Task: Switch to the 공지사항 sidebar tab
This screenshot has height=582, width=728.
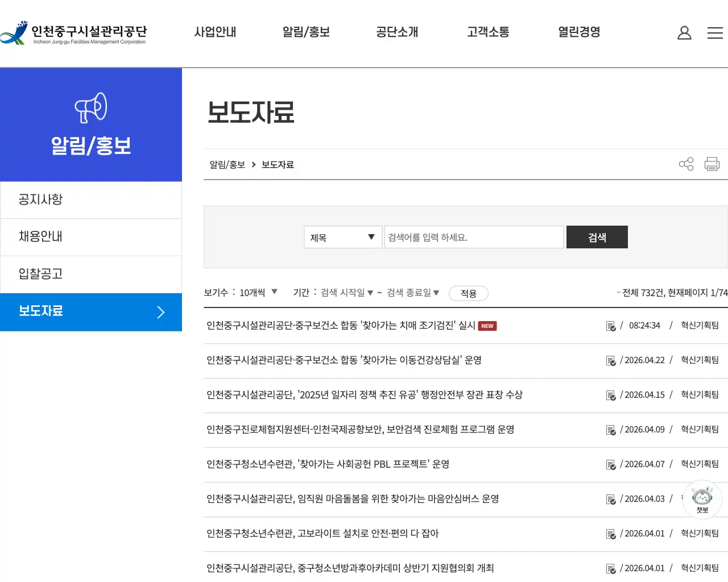Action: click(40, 199)
